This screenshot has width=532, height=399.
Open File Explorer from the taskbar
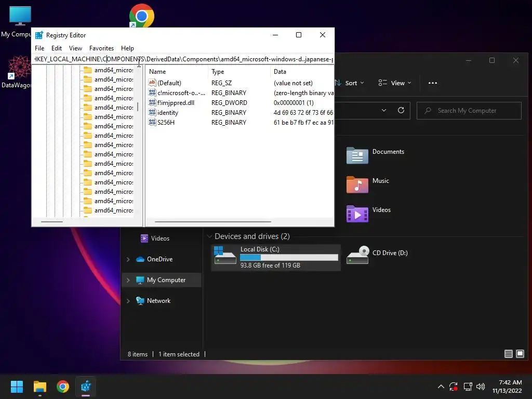click(x=39, y=387)
